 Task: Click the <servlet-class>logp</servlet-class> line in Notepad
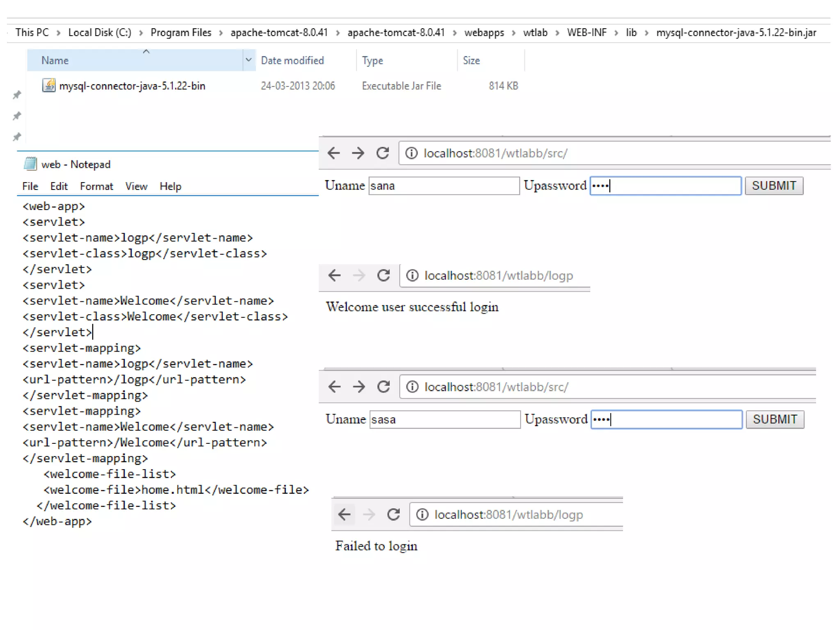pos(145,253)
